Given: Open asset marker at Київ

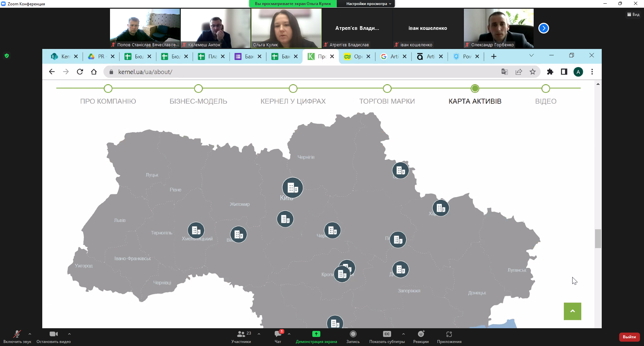Looking at the screenshot, I should pyautogui.click(x=292, y=188).
